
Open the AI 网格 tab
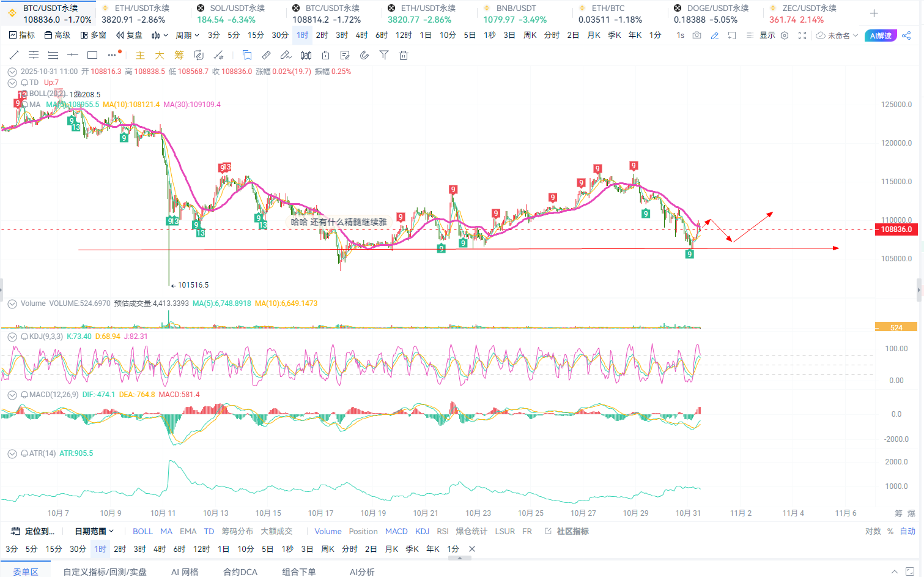[185, 571]
